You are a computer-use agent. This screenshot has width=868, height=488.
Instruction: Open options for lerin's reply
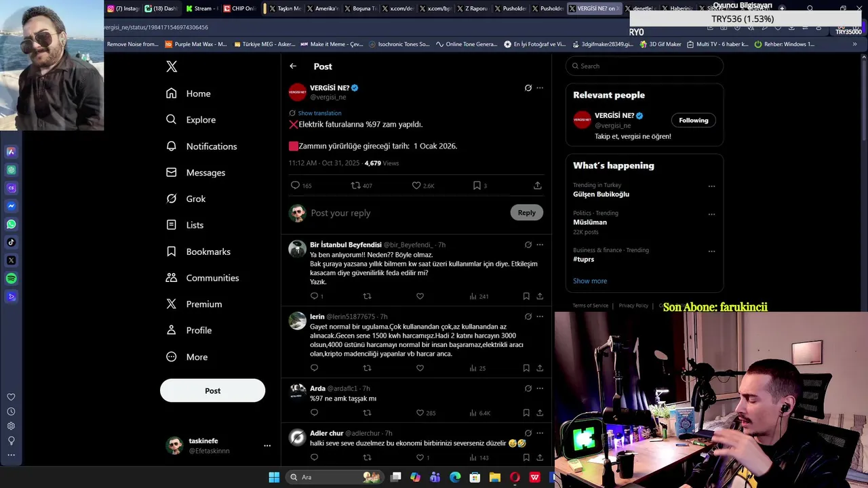click(540, 317)
